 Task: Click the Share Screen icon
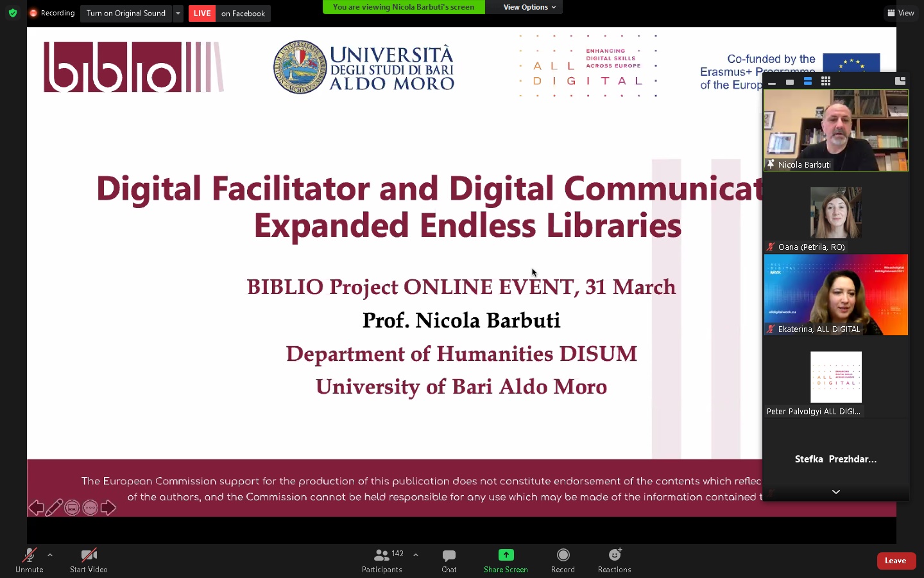coord(506,555)
